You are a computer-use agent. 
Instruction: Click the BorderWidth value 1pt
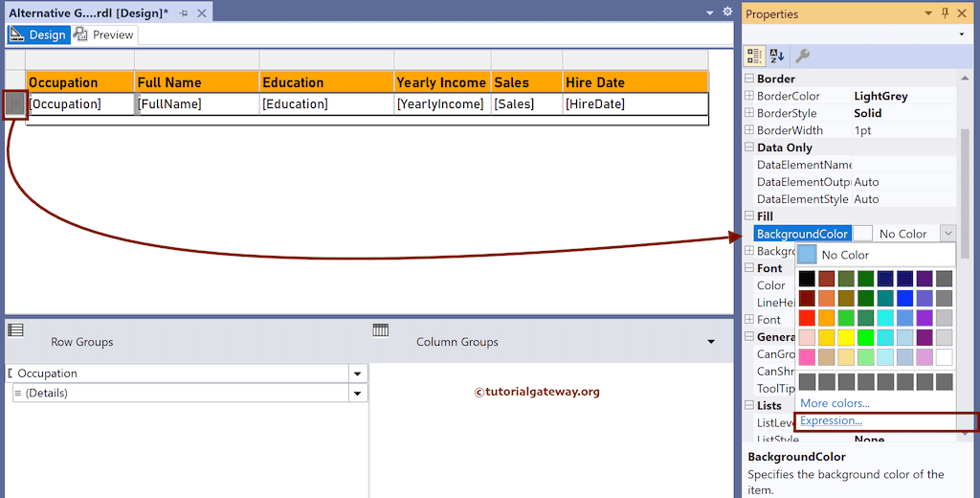(862, 130)
